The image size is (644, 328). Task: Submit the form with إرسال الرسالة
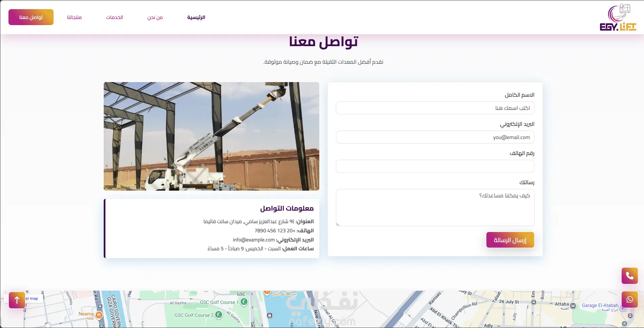510,240
